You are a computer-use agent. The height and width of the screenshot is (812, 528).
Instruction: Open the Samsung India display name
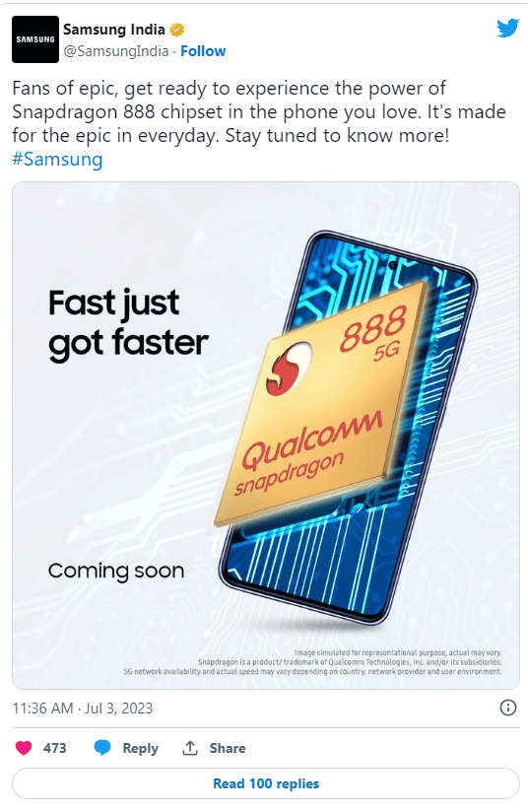[x=114, y=30]
